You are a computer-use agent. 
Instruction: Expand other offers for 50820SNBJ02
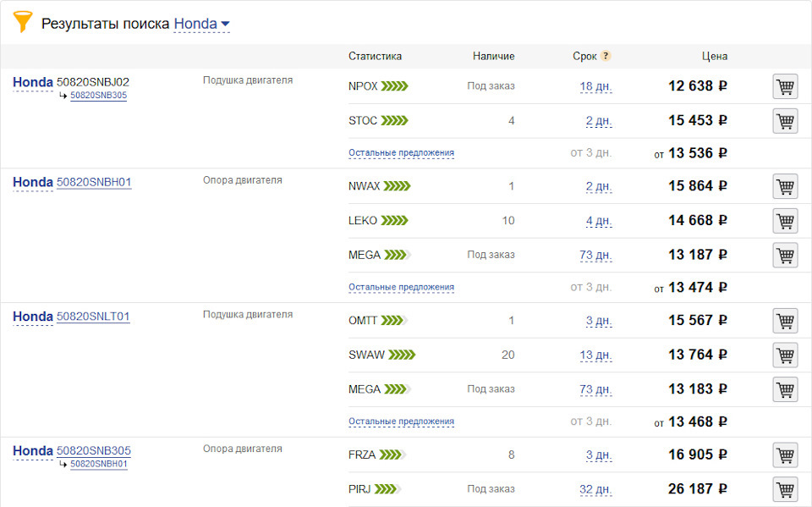(401, 153)
